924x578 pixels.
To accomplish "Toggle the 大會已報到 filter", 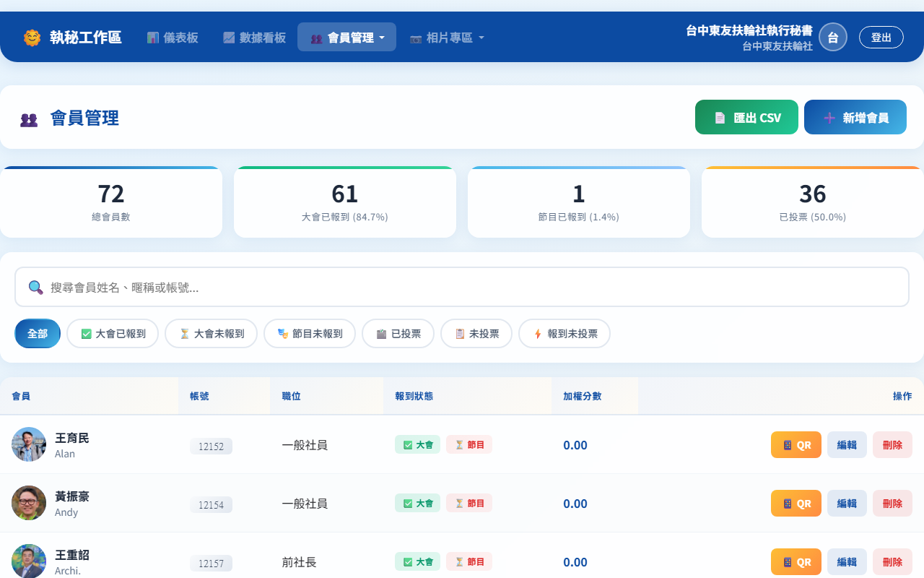I will pos(113,334).
